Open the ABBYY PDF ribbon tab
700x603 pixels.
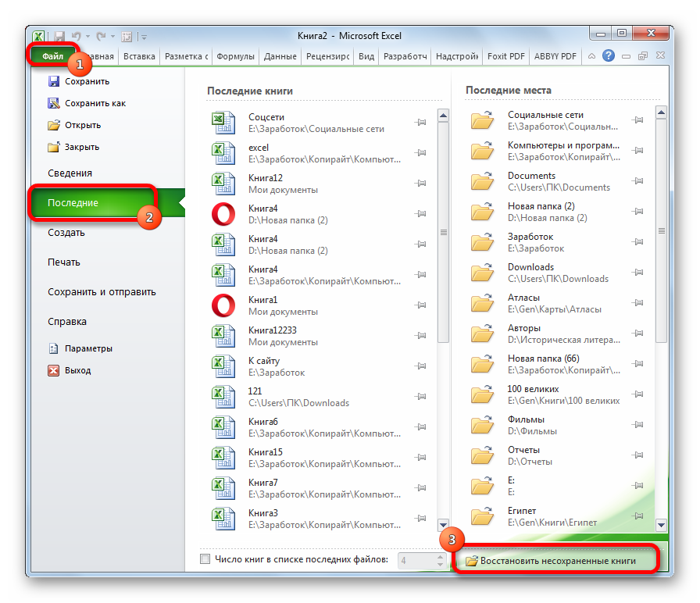click(555, 56)
